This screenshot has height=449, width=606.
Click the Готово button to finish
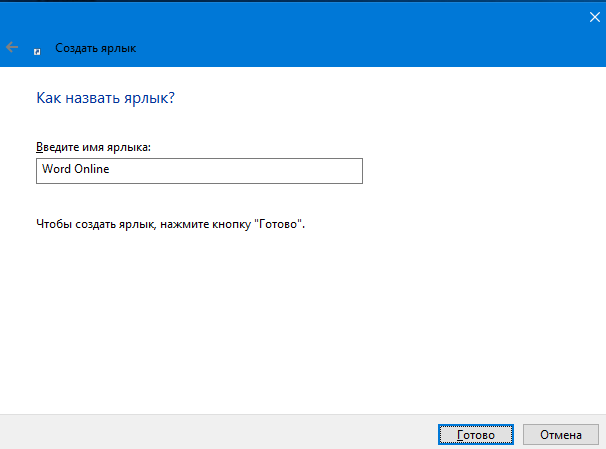tap(476, 435)
